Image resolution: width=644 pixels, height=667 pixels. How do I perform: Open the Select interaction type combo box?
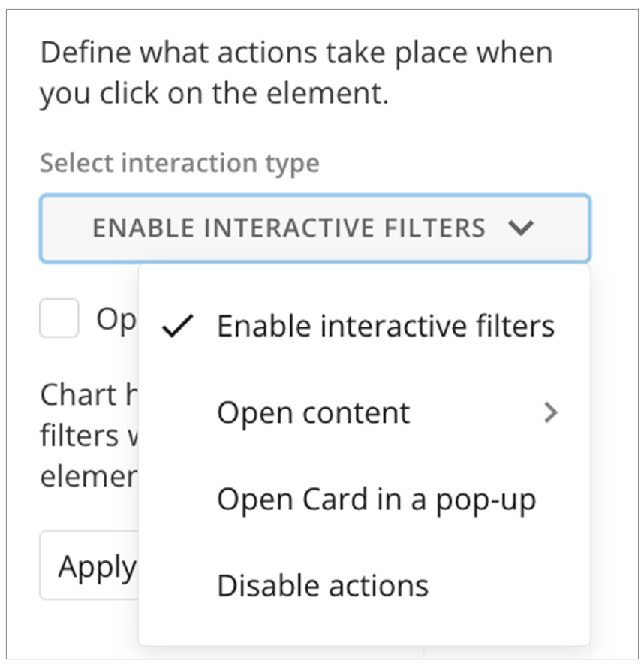(314, 228)
